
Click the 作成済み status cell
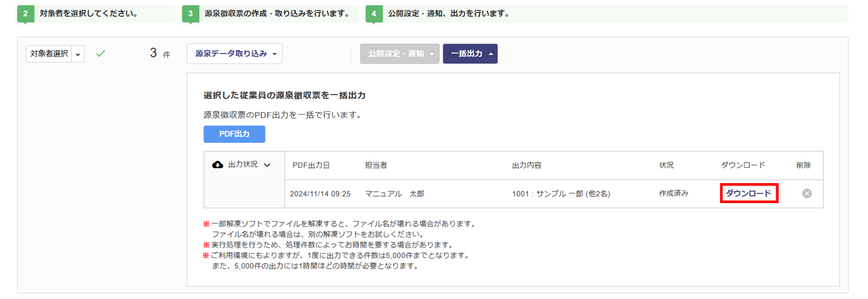click(x=674, y=194)
